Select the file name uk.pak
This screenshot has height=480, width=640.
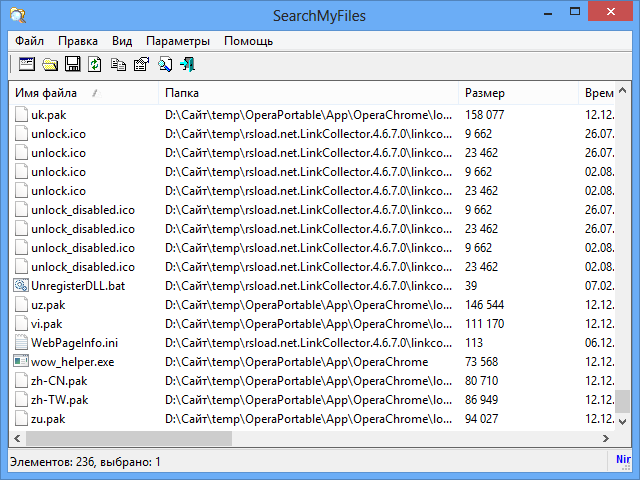coord(49,115)
